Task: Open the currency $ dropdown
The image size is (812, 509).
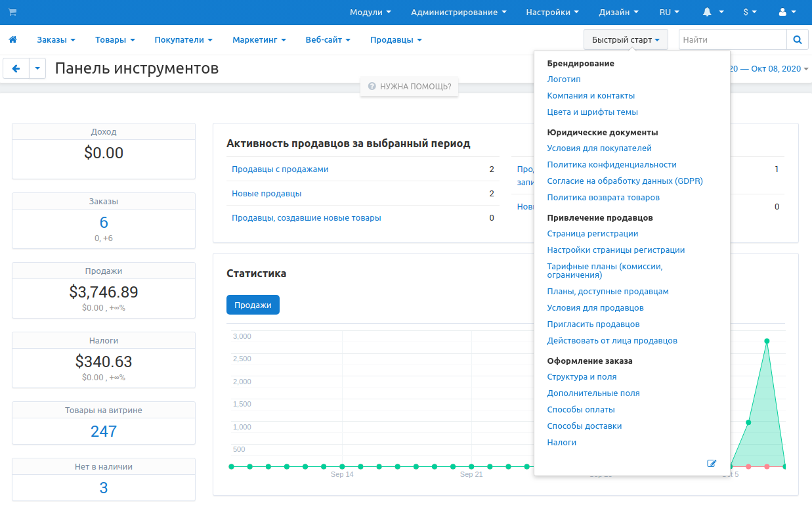Action: click(x=750, y=12)
